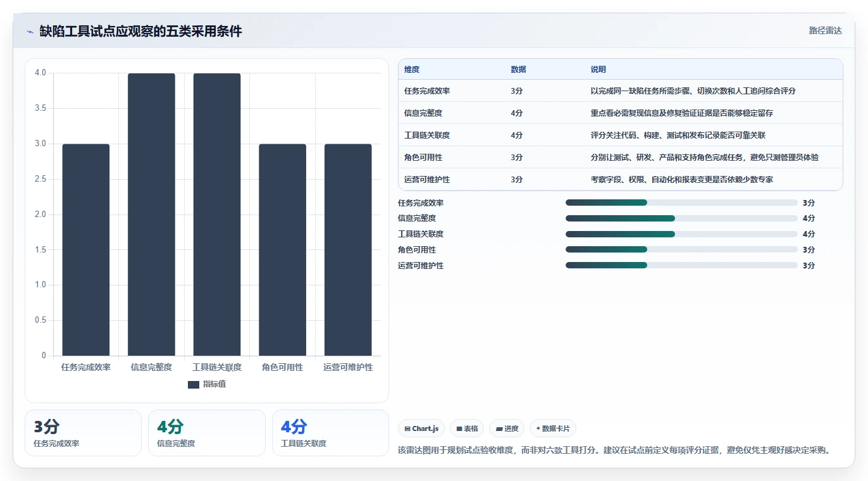Viewport: 868px width, 481px height.
Task: Toggle the 指标值 legend swatch
Action: (x=194, y=384)
